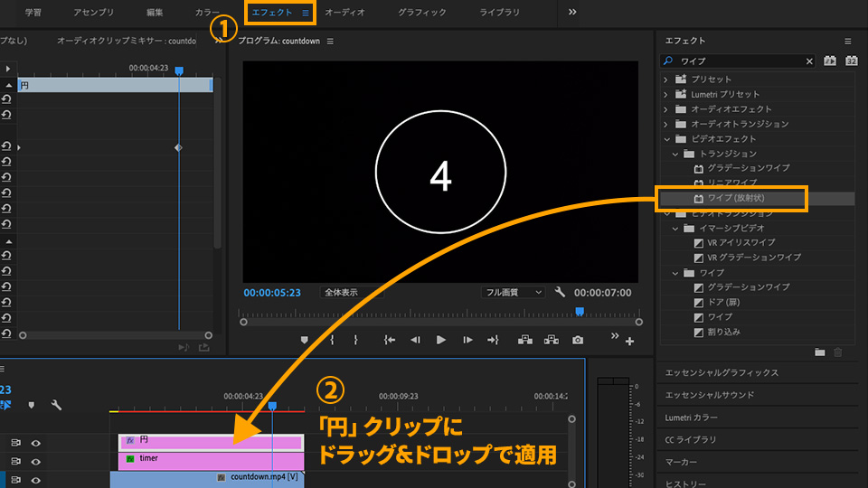The height and width of the screenshot is (488, 868).
Task: Click the keyframe diamond in Effect Controls
Action: click(178, 147)
